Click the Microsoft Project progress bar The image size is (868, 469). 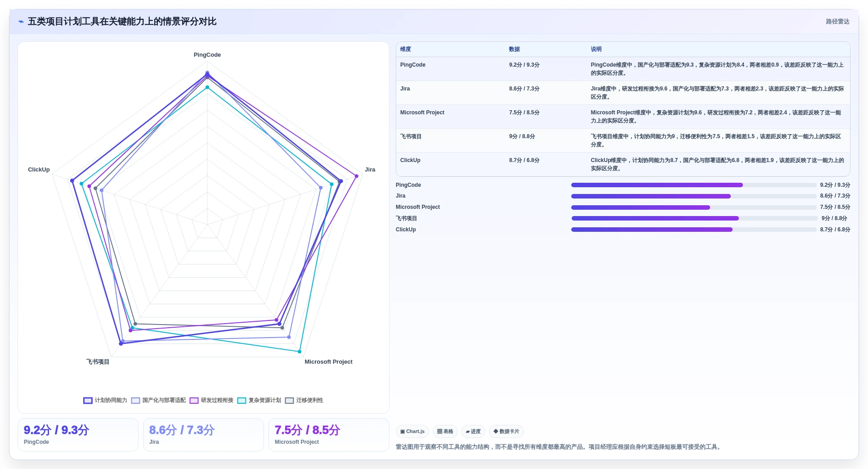coord(694,207)
